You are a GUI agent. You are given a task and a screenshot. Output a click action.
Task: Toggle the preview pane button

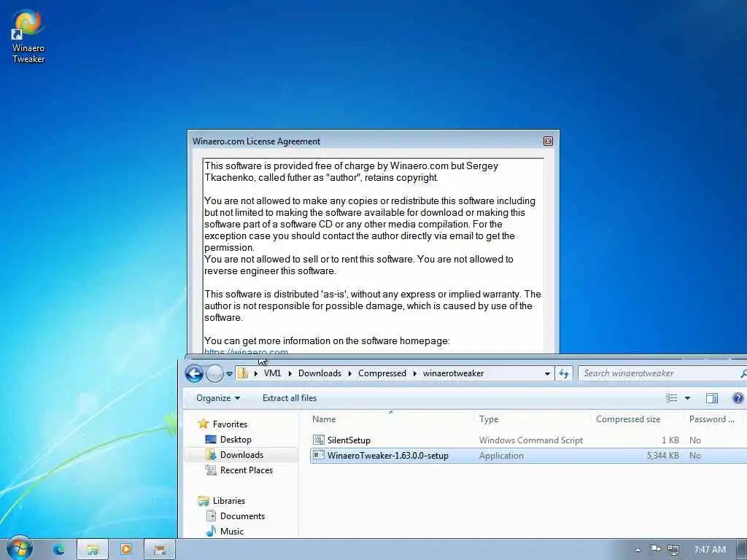click(x=712, y=398)
